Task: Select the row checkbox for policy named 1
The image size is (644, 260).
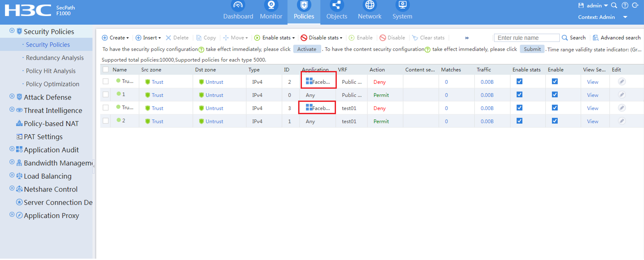Action: coord(106,95)
